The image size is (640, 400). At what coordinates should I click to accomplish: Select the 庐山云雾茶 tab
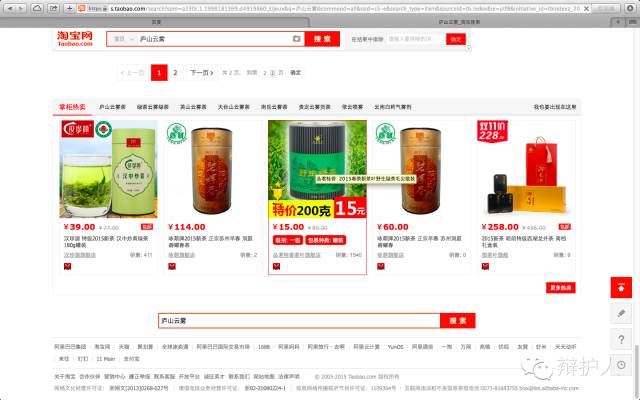pyautogui.click(x=112, y=107)
